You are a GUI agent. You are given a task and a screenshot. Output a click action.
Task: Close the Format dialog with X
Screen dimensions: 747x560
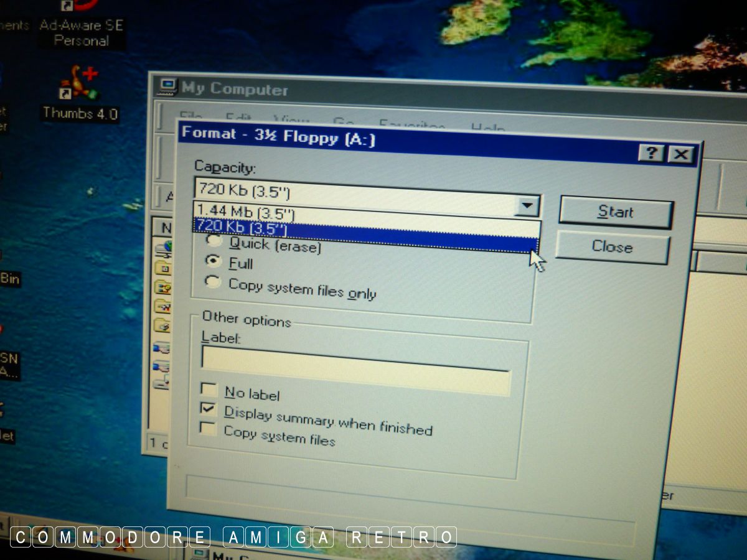pos(681,154)
